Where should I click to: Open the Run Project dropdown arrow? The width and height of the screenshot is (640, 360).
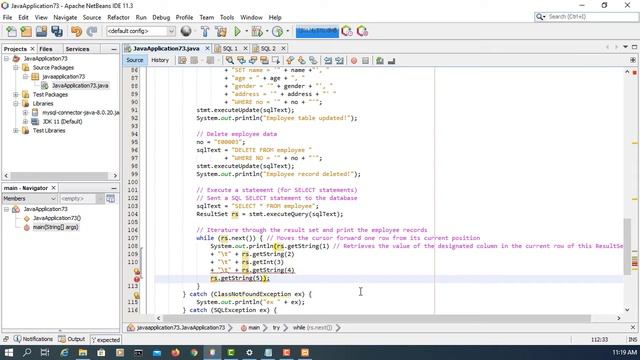(x=246, y=31)
